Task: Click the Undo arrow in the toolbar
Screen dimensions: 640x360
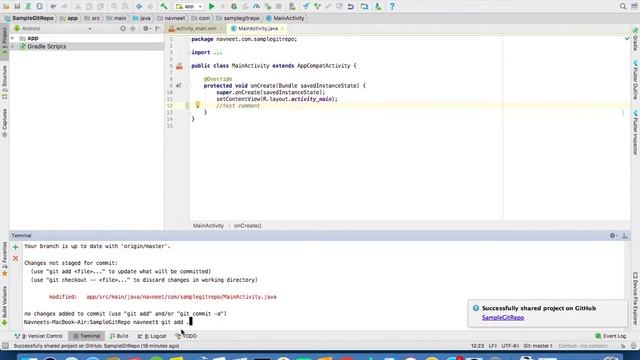Action: pyautogui.click(x=53, y=7)
